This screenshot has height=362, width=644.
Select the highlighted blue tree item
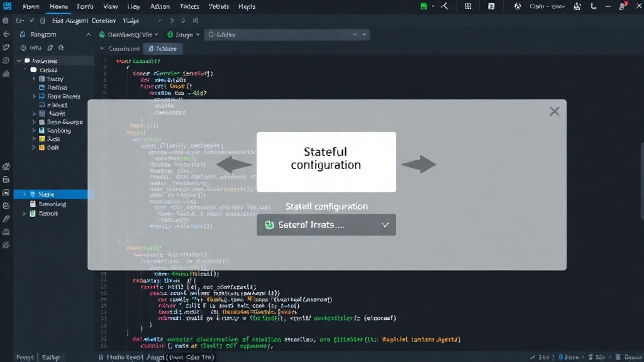point(54,194)
